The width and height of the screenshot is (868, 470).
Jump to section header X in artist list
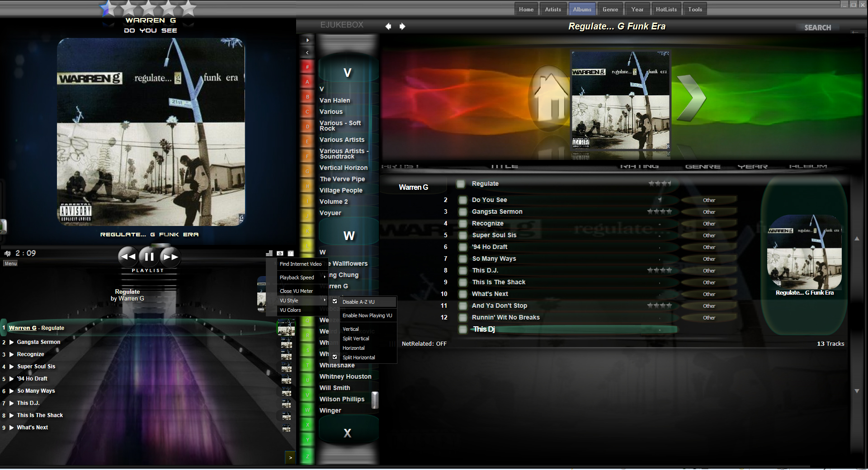coord(347,433)
